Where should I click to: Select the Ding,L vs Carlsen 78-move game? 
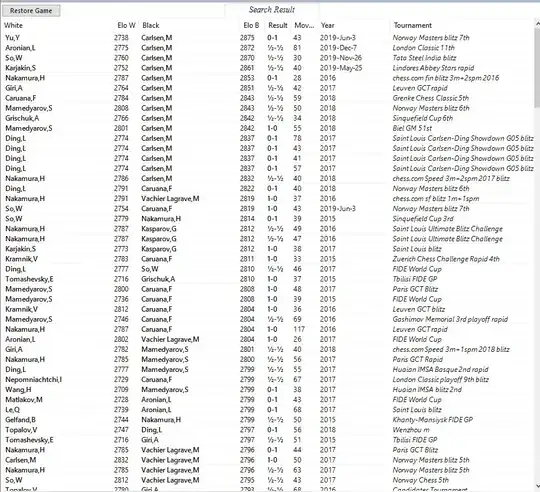267,138
